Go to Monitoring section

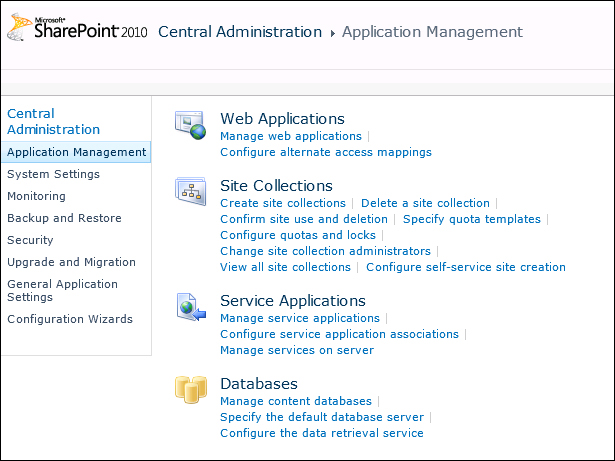click(36, 196)
